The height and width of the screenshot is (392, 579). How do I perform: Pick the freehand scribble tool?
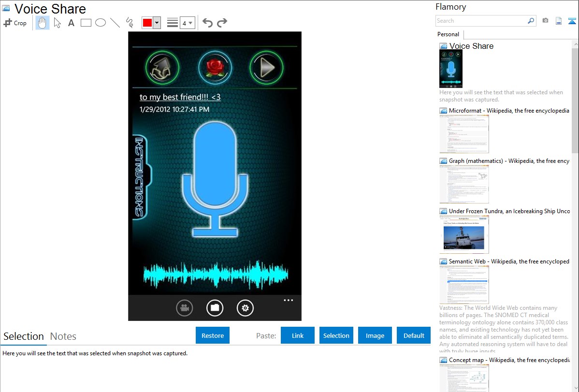130,23
